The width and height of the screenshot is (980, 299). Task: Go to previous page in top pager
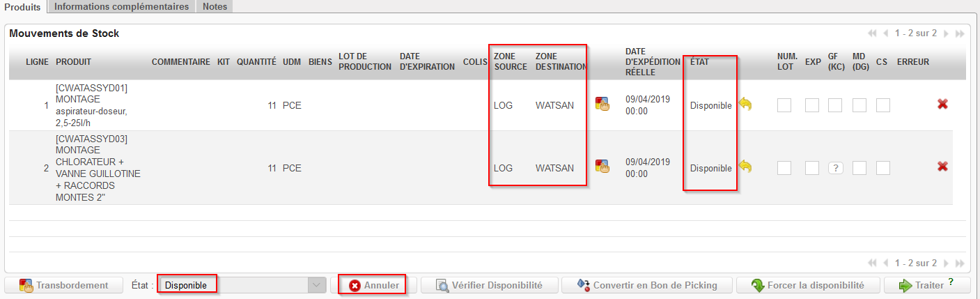tap(885, 33)
